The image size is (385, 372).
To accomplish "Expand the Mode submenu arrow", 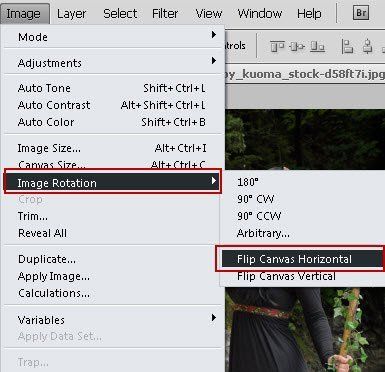I will click(214, 35).
